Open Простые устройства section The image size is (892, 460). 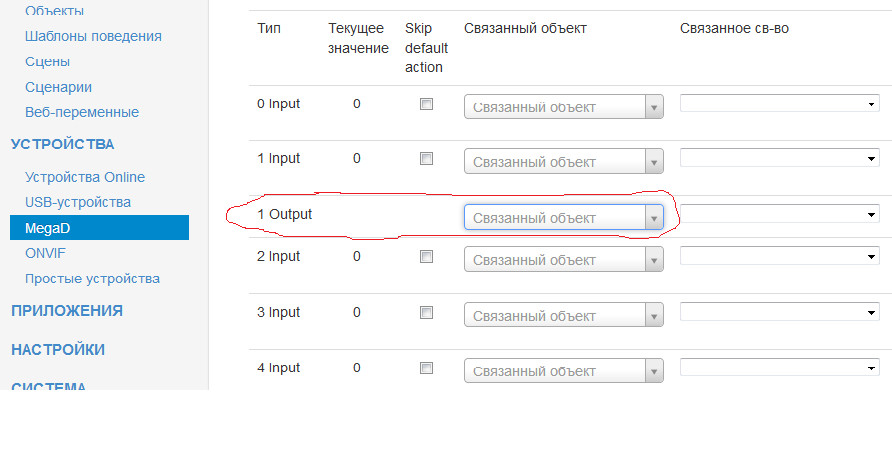tap(92, 278)
